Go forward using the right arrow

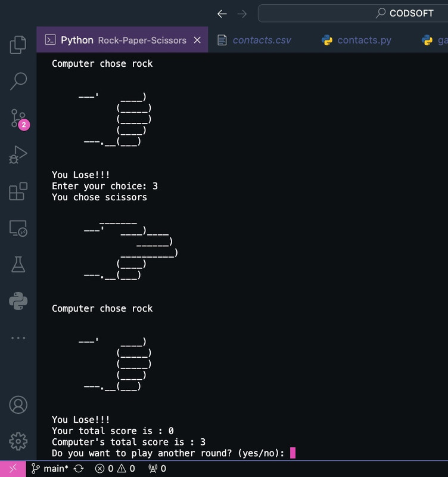point(242,14)
